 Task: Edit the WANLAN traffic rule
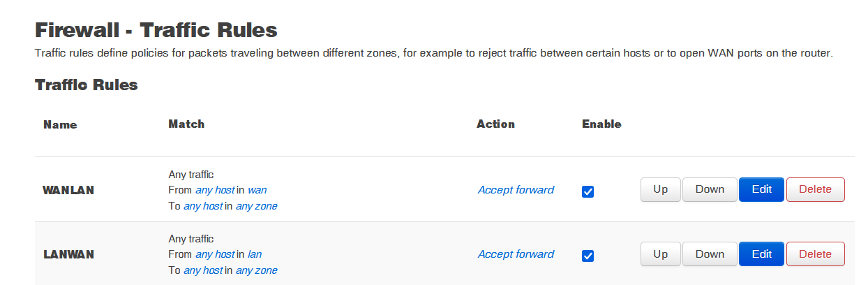point(761,189)
